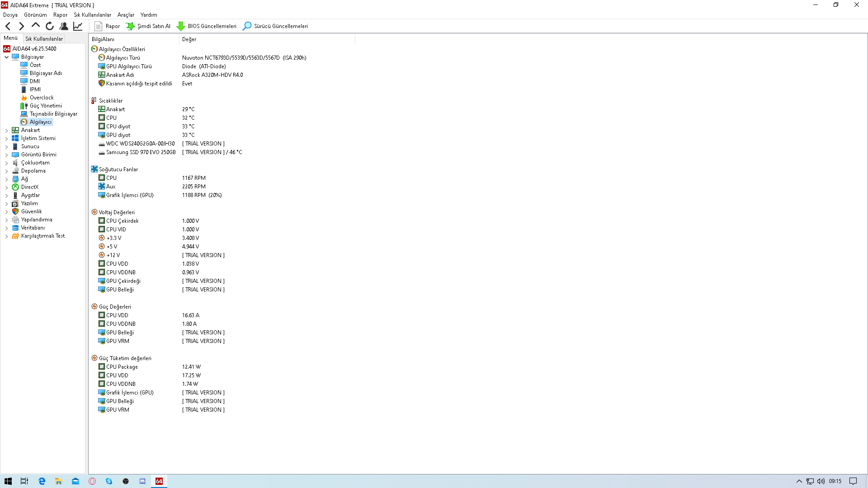Viewport: 868px width, 488px height.
Task: Click the Yapılandırma icon
Action: [15, 220]
